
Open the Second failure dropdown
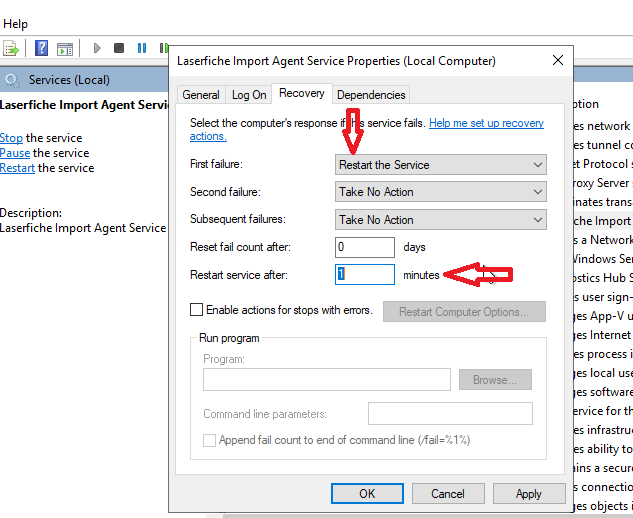click(x=440, y=192)
